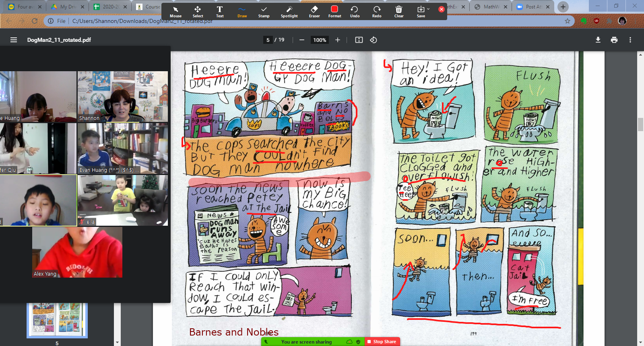
Task: Download the PDF file
Action: [598, 40]
